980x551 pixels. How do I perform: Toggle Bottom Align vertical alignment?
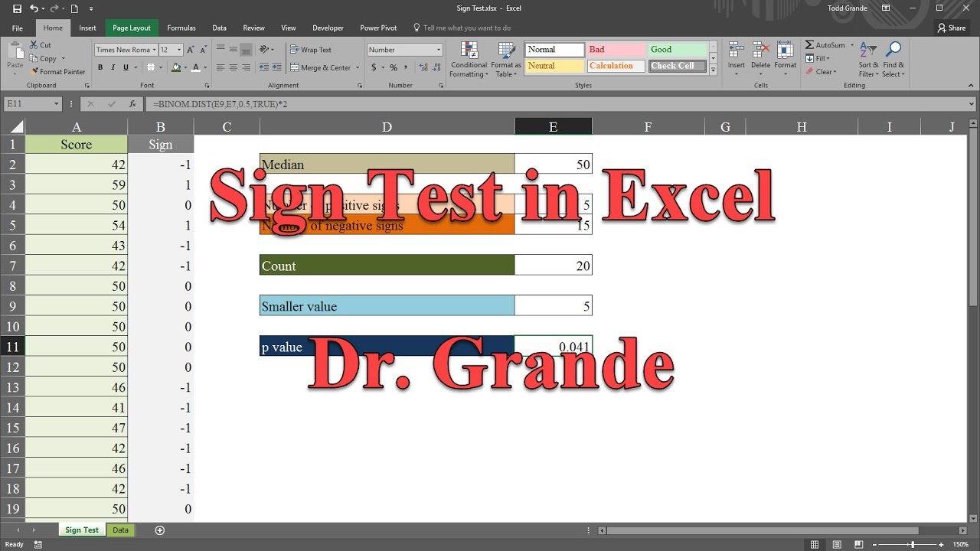pyautogui.click(x=247, y=49)
